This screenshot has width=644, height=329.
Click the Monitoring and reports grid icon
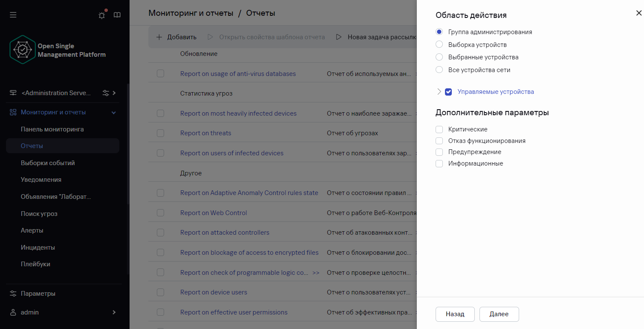(13, 112)
